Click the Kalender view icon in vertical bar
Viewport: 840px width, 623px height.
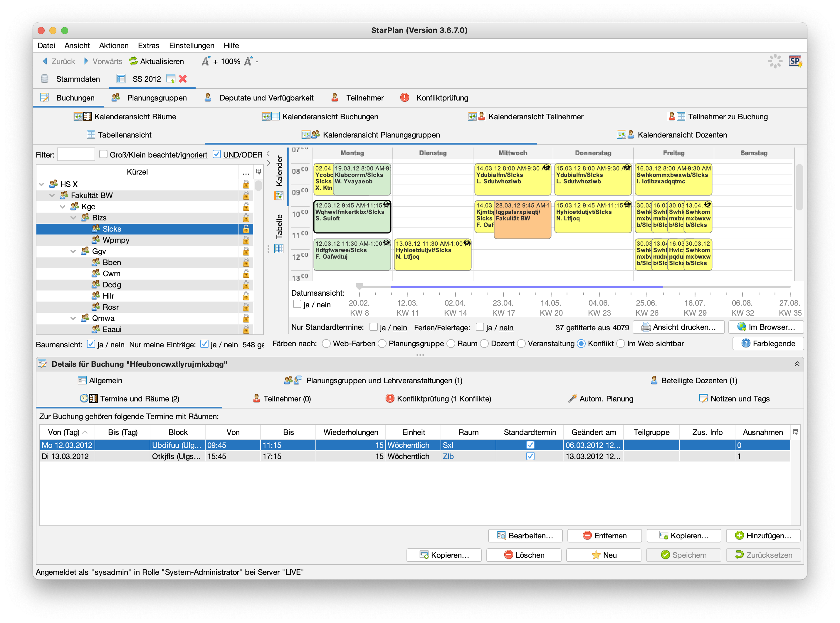click(x=279, y=196)
